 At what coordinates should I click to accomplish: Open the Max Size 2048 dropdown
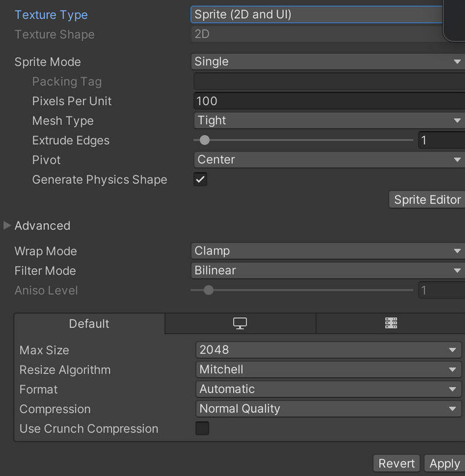[x=329, y=350]
